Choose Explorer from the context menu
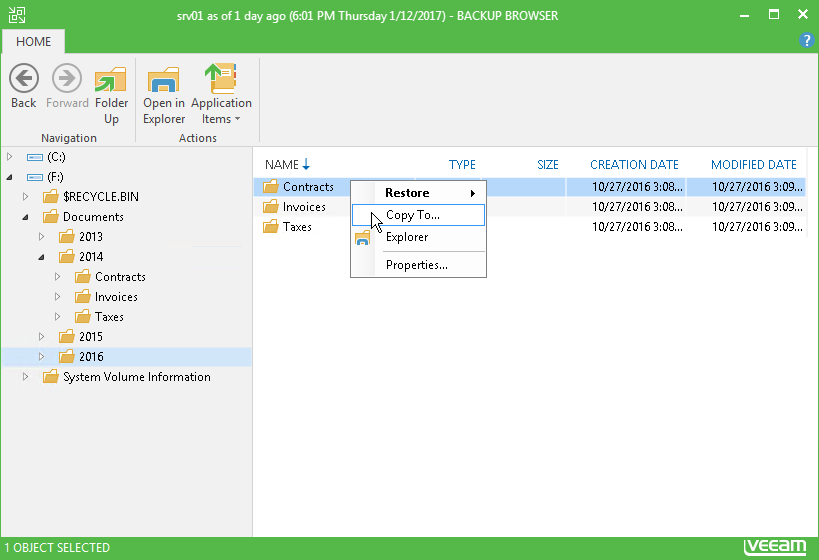The height and width of the screenshot is (560, 819). 418,237
